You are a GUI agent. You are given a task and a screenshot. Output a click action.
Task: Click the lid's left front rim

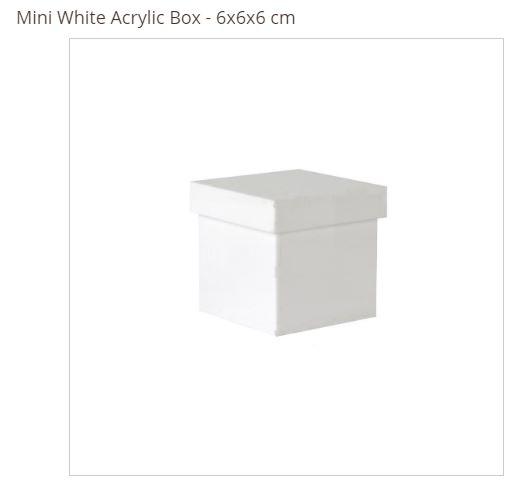tap(233, 206)
